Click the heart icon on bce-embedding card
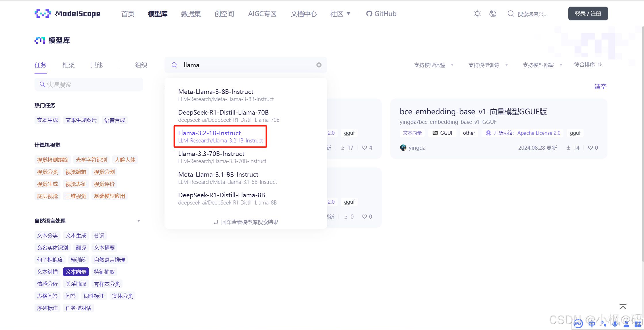This screenshot has height=330, width=644. coord(590,148)
